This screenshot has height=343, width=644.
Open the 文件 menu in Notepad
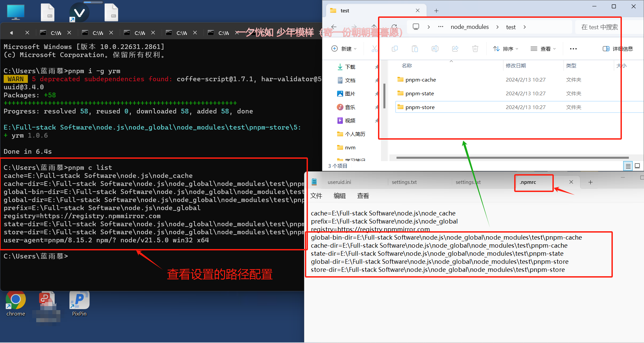316,196
